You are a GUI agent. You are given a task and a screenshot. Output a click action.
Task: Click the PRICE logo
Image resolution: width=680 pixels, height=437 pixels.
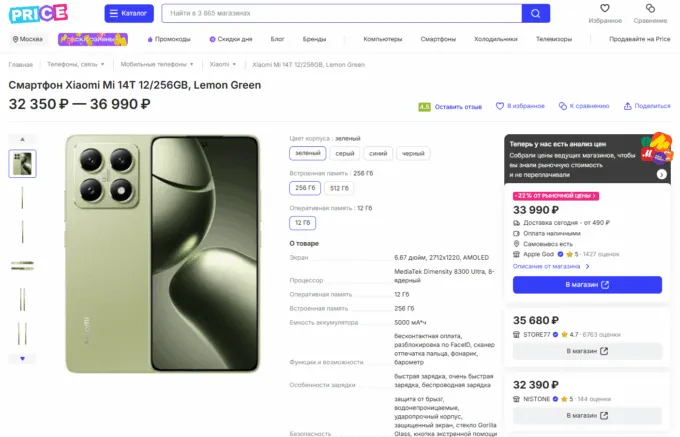[x=38, y=13]
